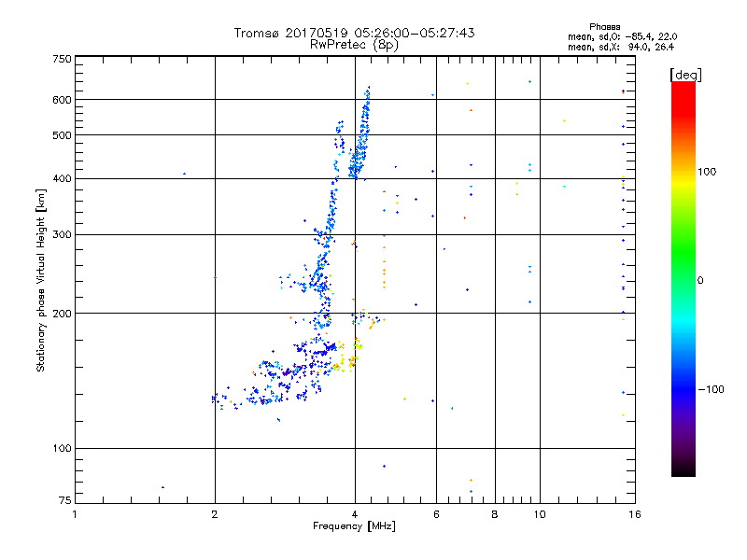
Task: Click the "[deg]" colorbar label
Action: (685, 75)
